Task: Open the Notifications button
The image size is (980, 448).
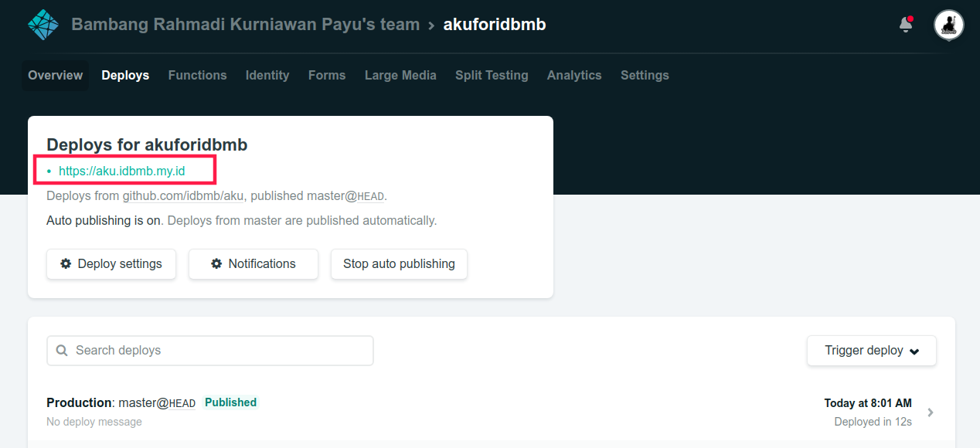Action: coord(254,264)
